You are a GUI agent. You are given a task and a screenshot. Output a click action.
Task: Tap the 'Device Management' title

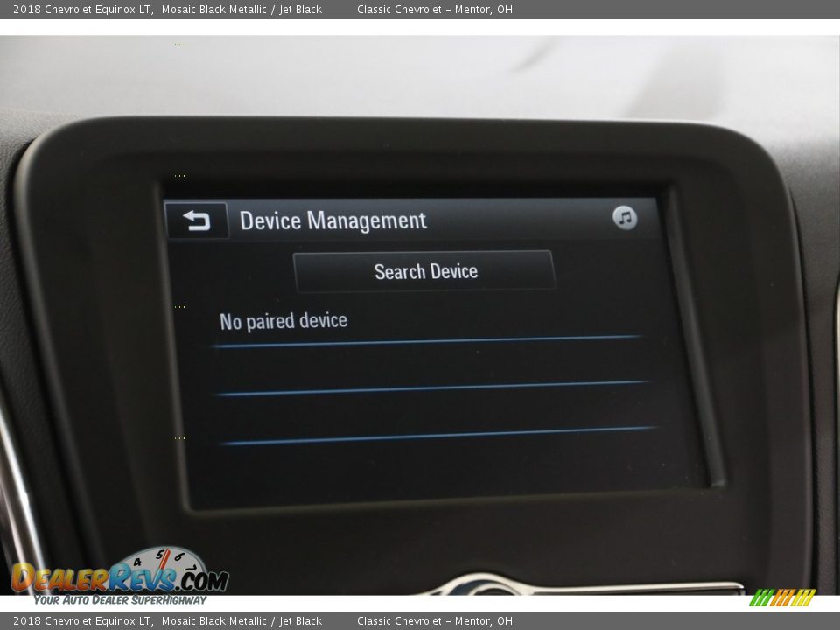pyautogui.click(x=332, y=220)
